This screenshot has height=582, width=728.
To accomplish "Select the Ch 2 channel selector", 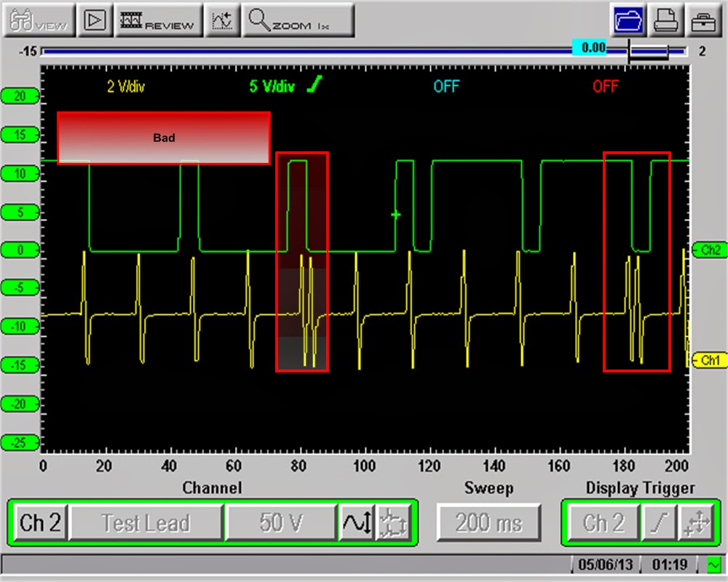I will [x=40, y=521].
